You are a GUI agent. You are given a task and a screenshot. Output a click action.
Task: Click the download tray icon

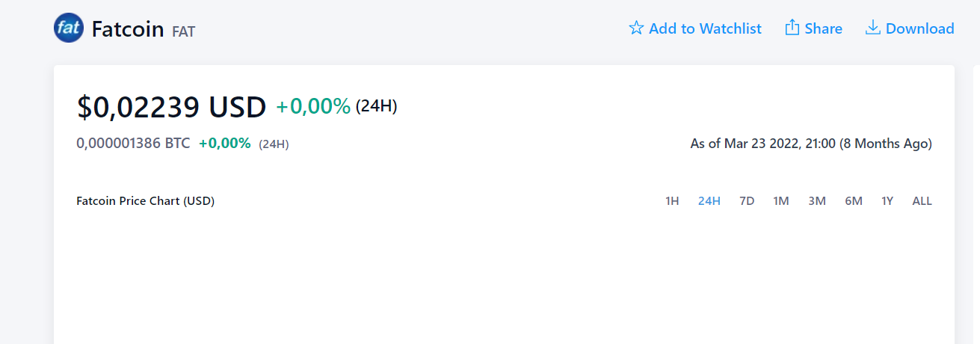pos(872,28)
